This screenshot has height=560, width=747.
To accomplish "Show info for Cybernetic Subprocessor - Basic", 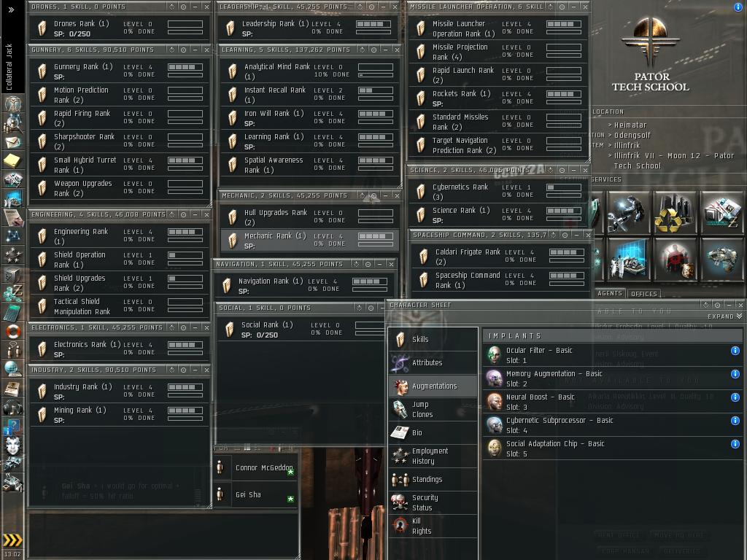I will (x=735, y=421).
